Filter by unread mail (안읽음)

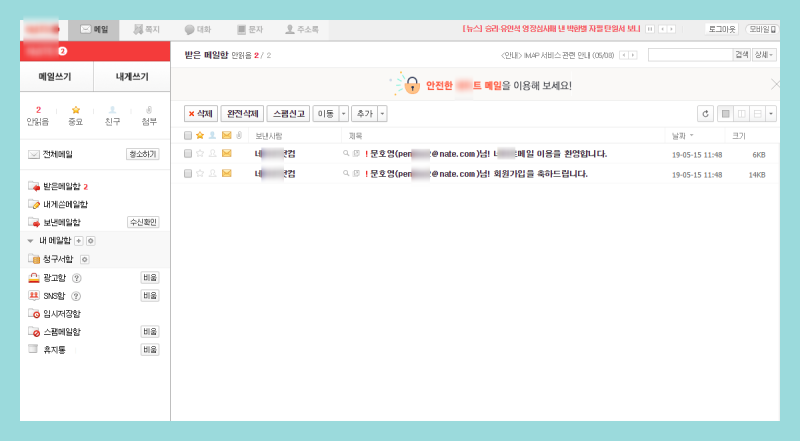coord(38,116)
